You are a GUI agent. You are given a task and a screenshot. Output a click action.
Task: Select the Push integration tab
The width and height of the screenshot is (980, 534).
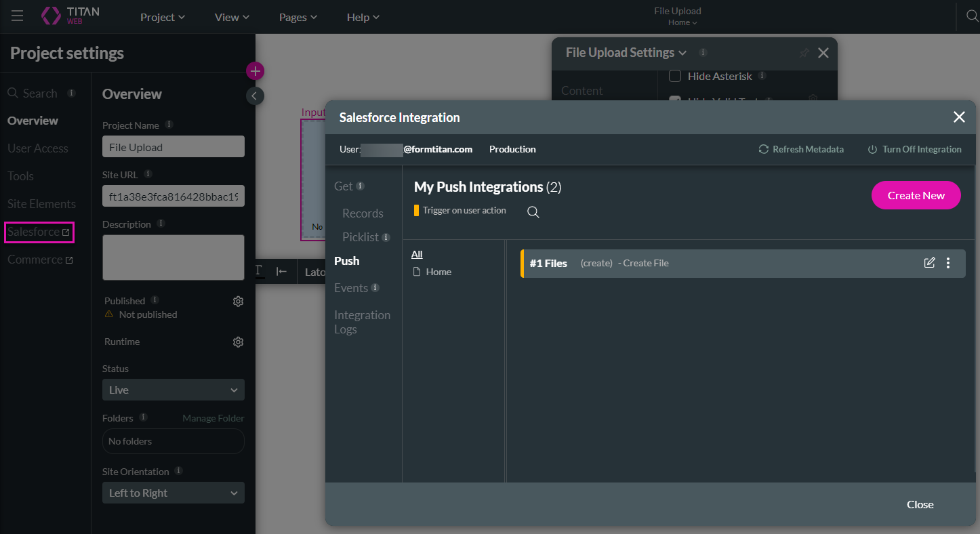click(347, 261)
